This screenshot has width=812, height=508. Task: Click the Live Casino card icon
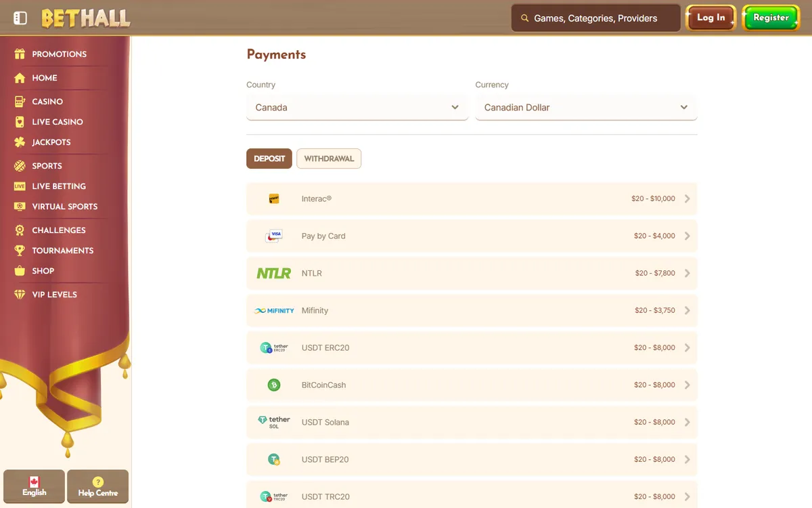[20, 122]
